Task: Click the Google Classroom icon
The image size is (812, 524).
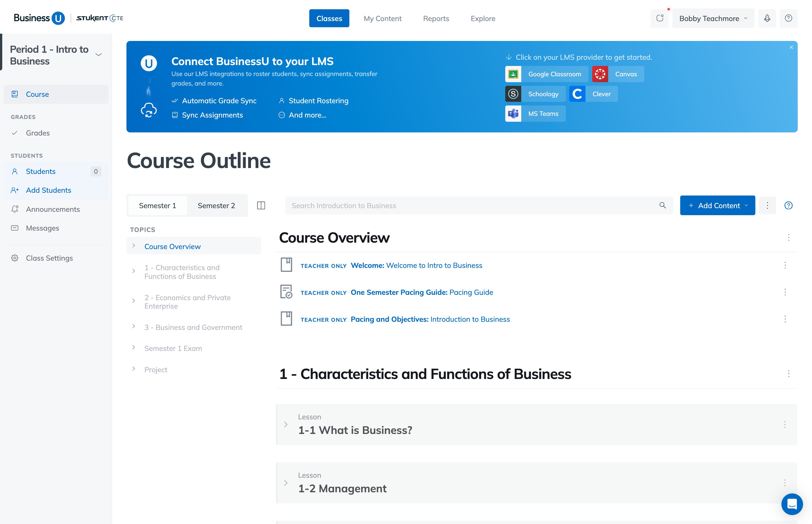Action: click(513, 74)
